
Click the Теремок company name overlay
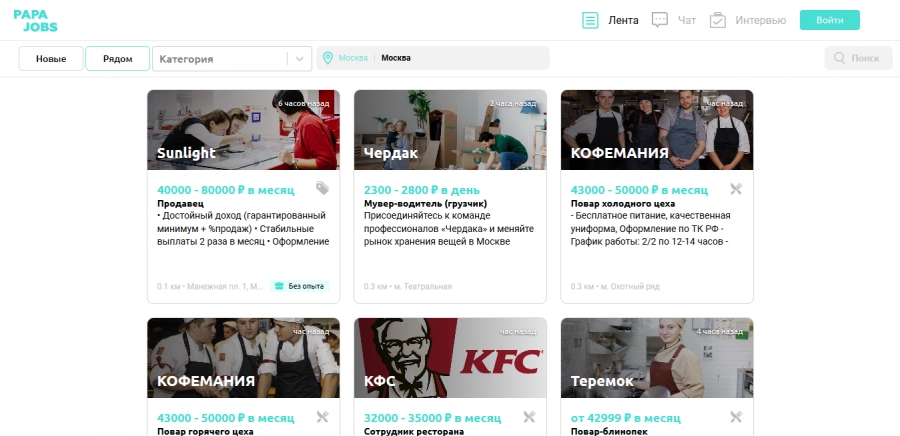[x=602, y=381]
